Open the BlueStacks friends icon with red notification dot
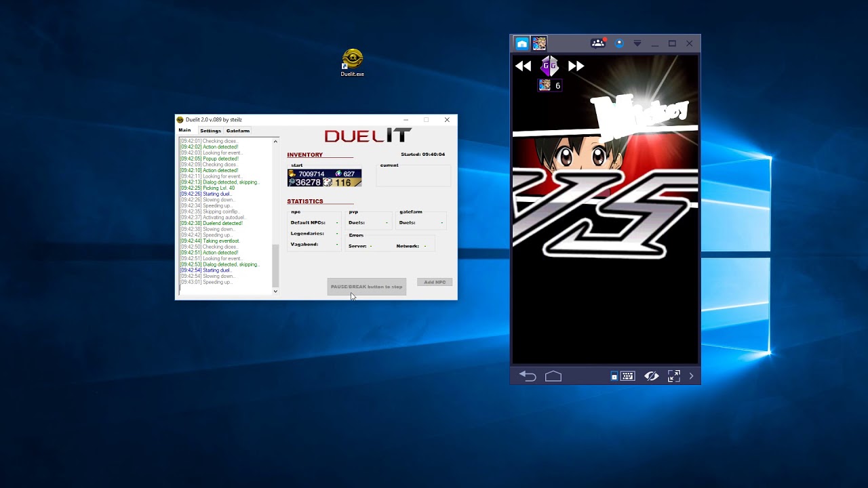 pyautogui.click(x=598, y=43)
